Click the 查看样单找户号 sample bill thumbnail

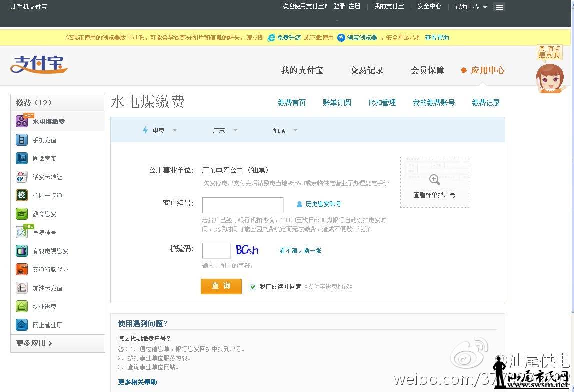[x=434, y=182]
